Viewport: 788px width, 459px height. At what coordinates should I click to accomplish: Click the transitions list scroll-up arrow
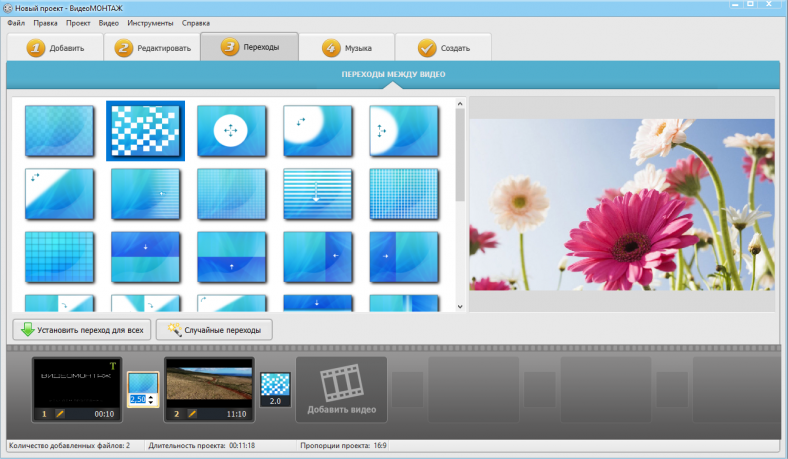click(x=460, y=104)
